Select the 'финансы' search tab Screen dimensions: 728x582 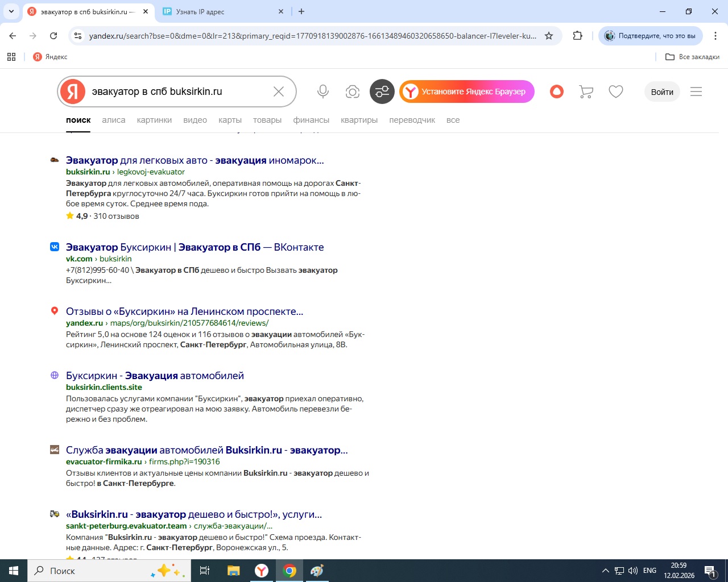coord(311,120)
